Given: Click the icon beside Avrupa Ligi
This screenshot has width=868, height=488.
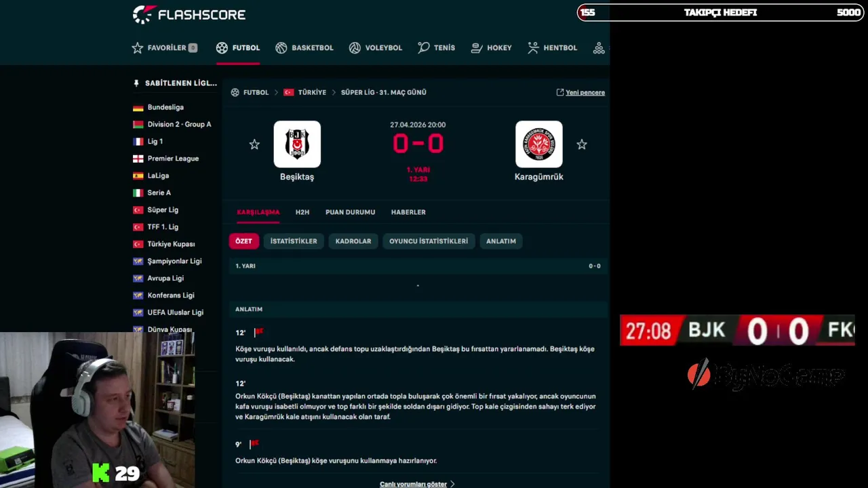Looking at the screenshot, I should pos(138,279).
